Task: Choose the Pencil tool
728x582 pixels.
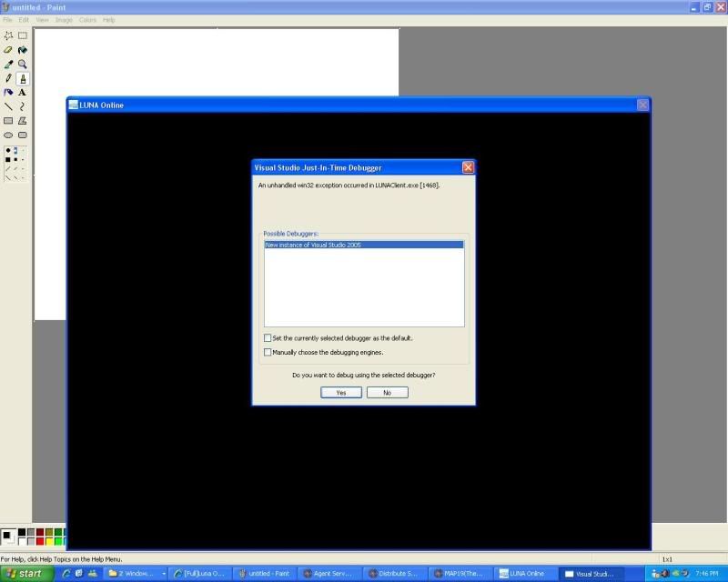Action: click(8, 78)
